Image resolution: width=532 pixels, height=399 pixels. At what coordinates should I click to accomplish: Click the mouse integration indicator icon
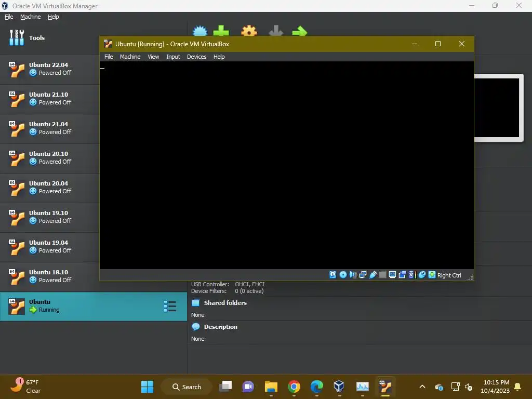(x=422, y=275)
